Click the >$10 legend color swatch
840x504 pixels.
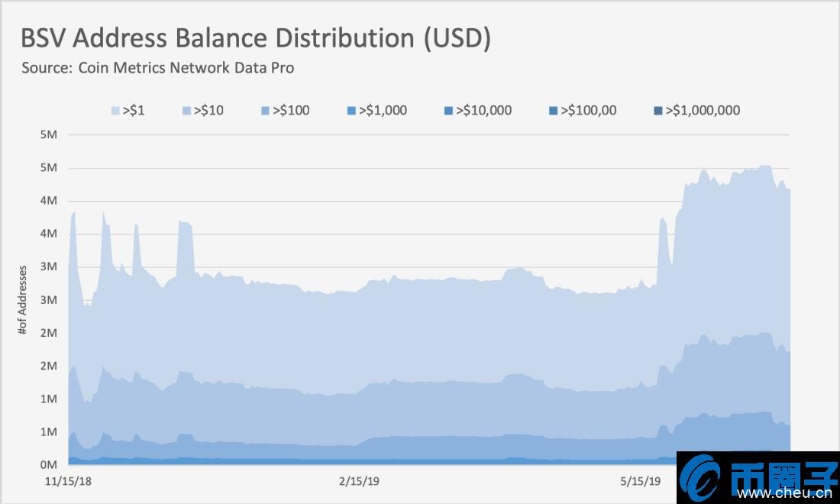(186, 111)
